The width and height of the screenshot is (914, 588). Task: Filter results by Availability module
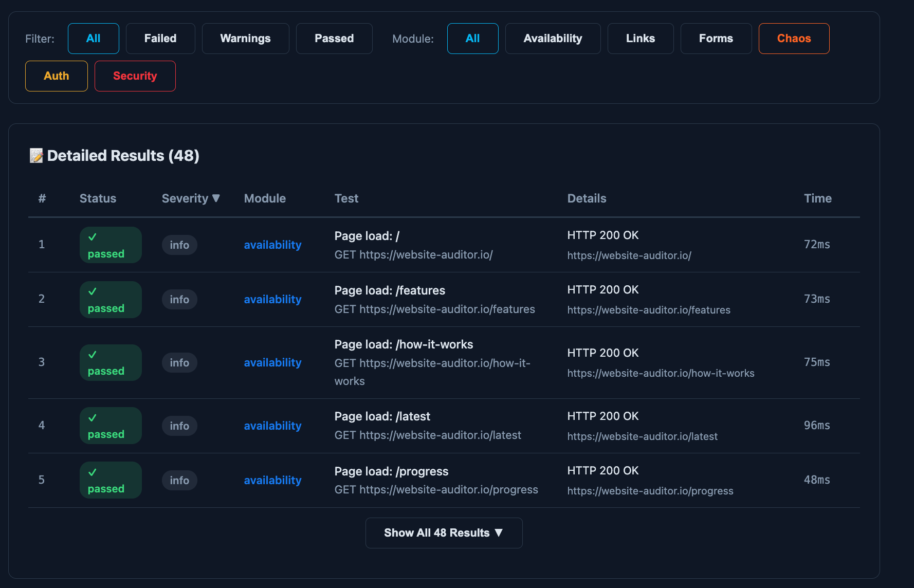click(553, 38)
